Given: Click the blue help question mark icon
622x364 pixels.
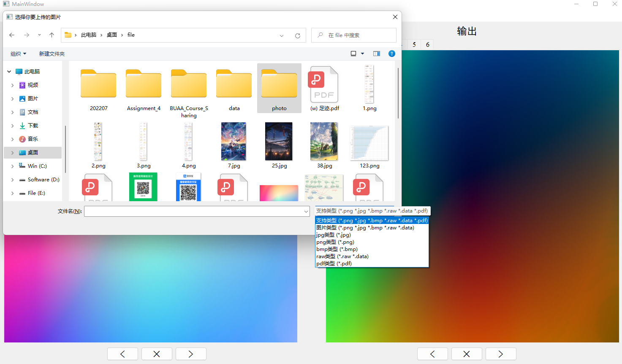Looking at the screenshot, I should [x=391, y=54].
